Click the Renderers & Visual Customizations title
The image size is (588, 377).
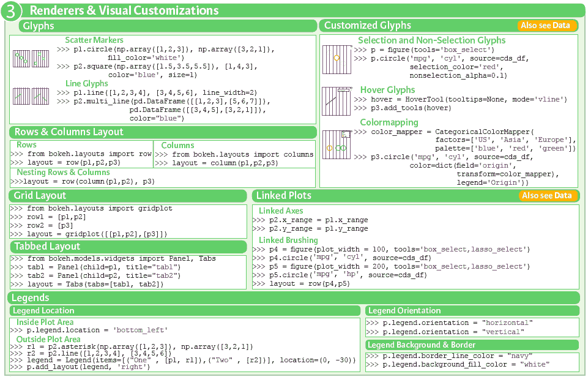[124, 11]
